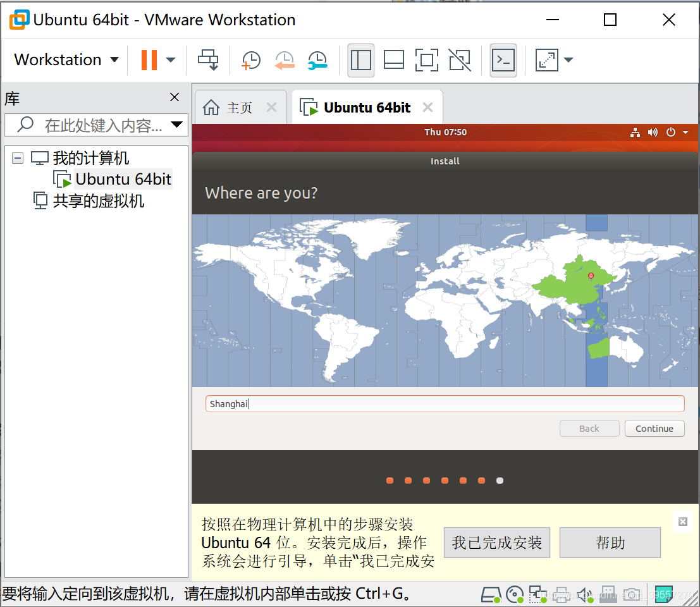Click the 帮助 button
Viewport: 700px width, 607px height.
(610, 543)
